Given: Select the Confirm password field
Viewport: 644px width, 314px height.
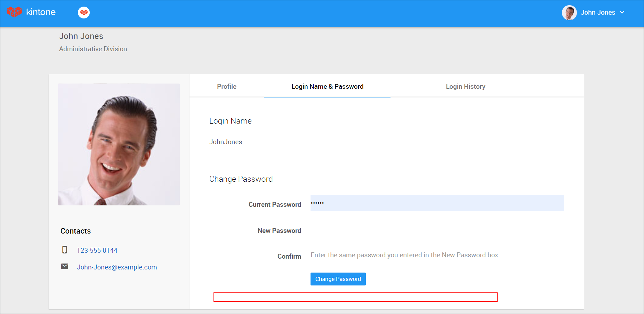Looking at the screenshot, I should click(x=437, y=255).
